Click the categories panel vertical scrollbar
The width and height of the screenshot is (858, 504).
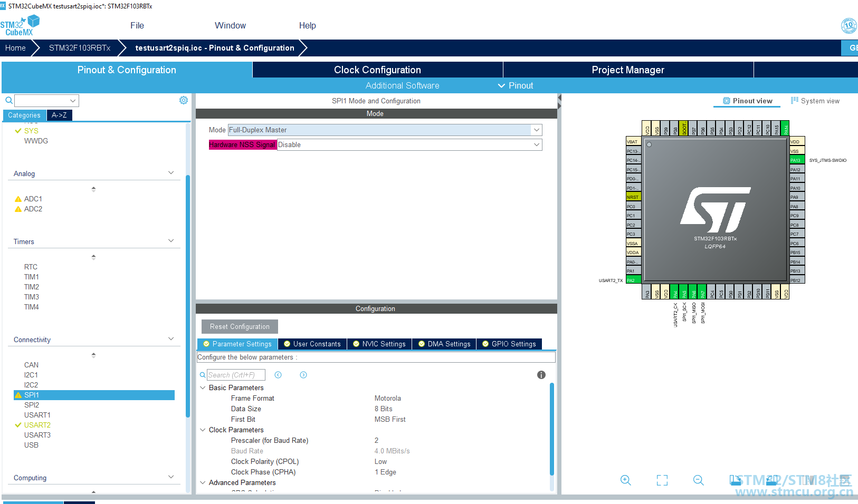coord(188,295)
